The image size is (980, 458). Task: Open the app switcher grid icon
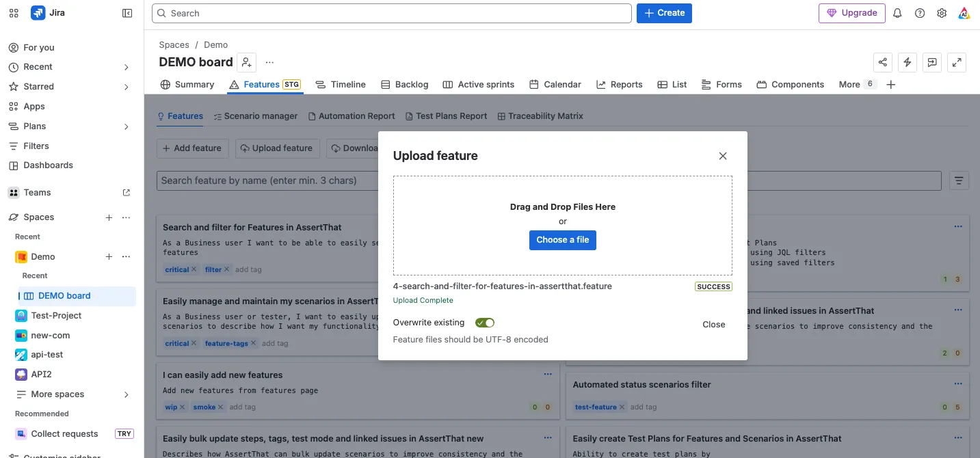[x=14, y=13]
